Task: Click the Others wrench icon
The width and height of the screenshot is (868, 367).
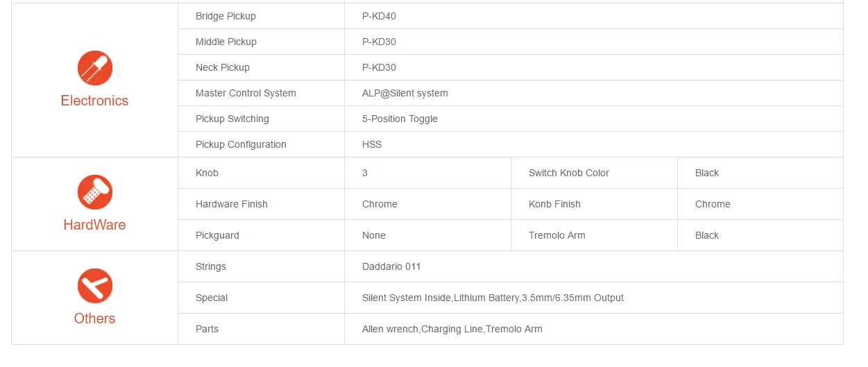Action: (x=94, y=286)
